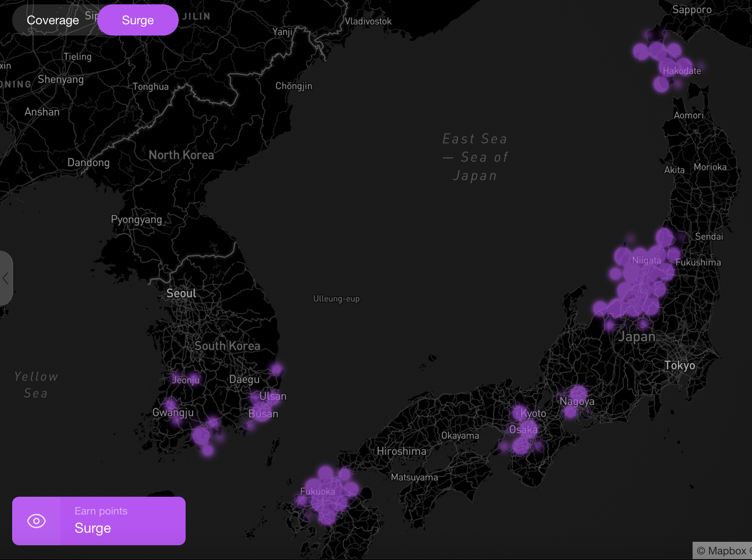752x560 pixels.
Task: Click the Kyoto city label
Action: [x=533, y=413]
